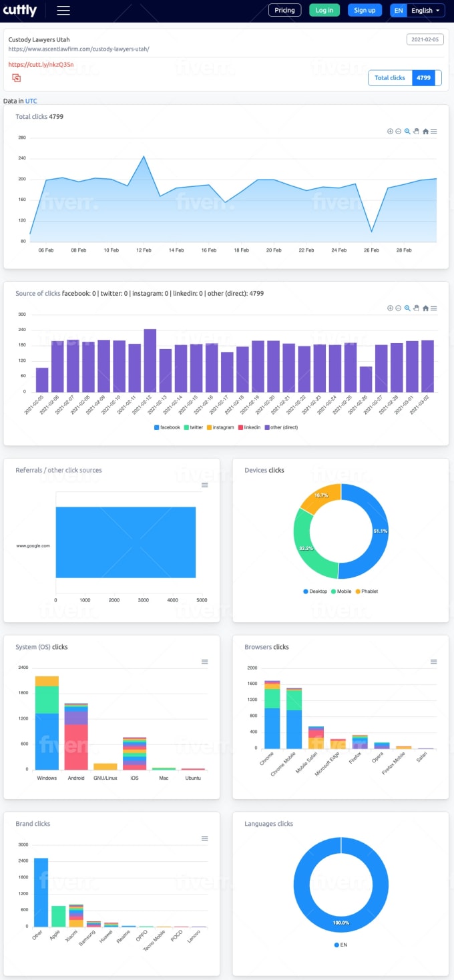Activate panning tool on Total clicks chart
The height and width of the screenshot is (980, 454).
416,132
